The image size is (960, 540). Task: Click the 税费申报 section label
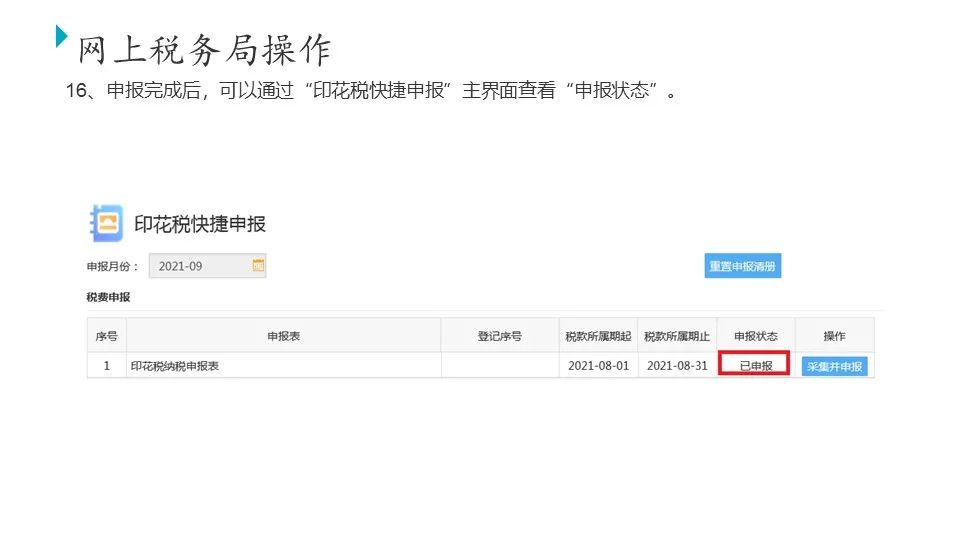(108, 297)
